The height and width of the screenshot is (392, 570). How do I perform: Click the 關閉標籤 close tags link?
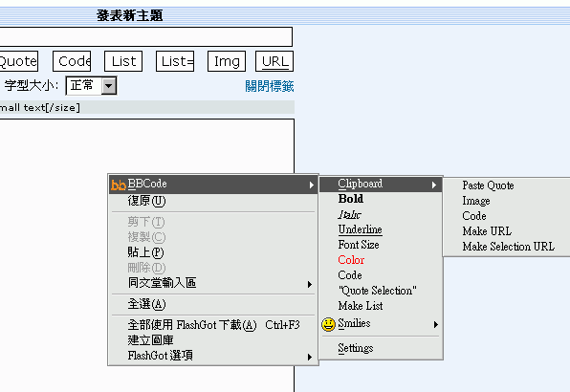(270, 86)
